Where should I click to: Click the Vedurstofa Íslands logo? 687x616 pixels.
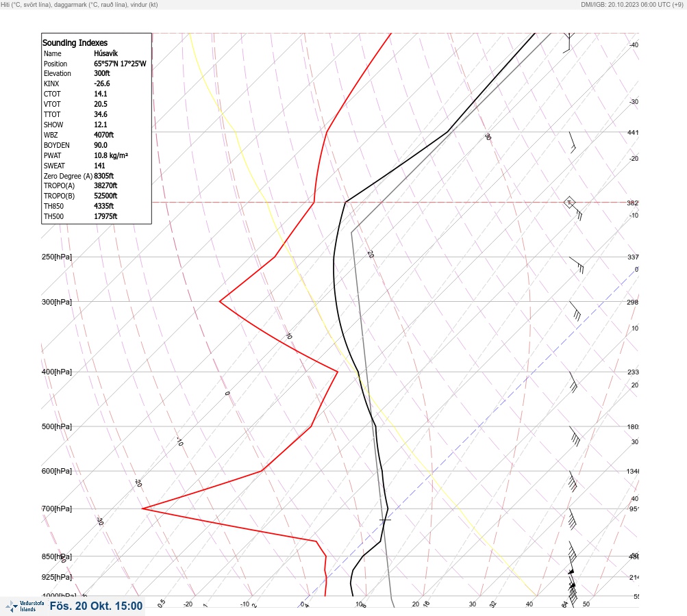click(25, 606)
